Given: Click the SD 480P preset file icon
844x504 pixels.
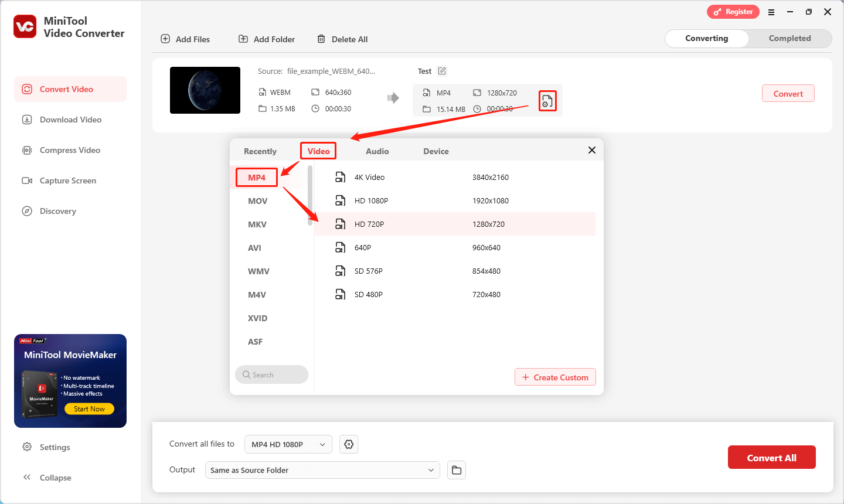Looking at the screenshot, I should 340,294.
